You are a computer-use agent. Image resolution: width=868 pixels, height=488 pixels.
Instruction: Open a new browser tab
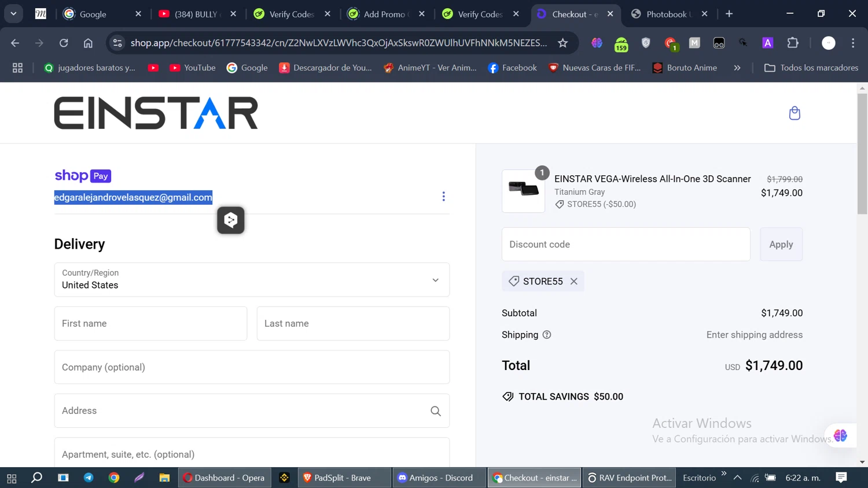(729, 14)
